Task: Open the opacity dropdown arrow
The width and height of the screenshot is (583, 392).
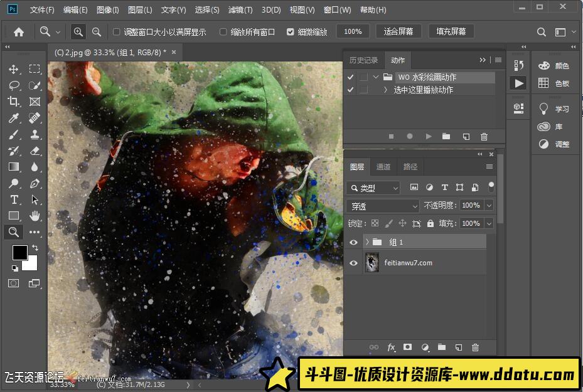Action: [489, 205]
